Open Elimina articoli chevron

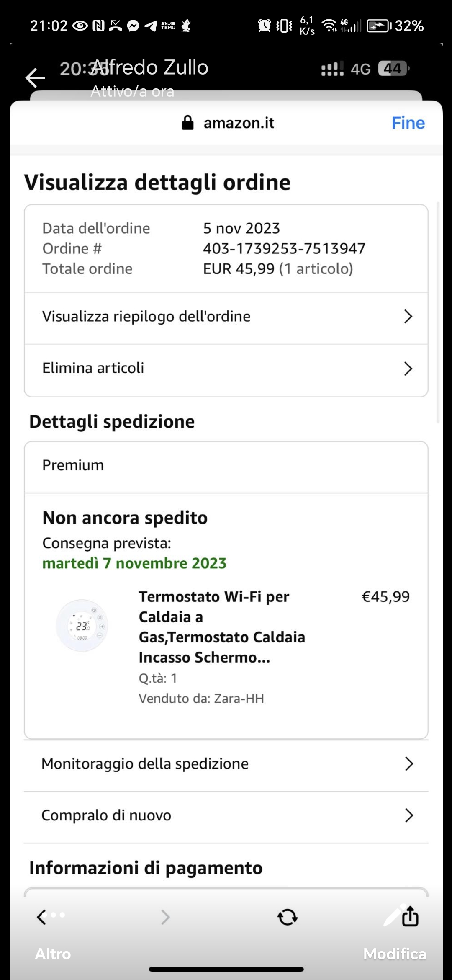pyautogui.click(x=408, y=369)
